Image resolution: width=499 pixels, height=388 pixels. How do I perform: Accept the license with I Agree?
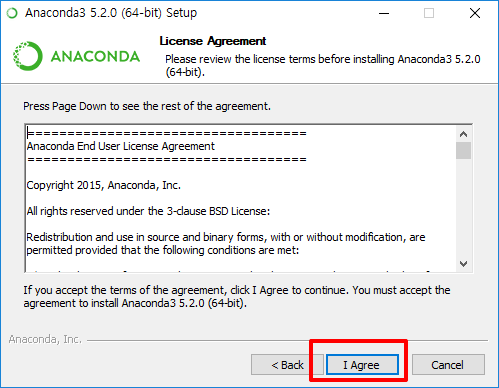(362, 365)
